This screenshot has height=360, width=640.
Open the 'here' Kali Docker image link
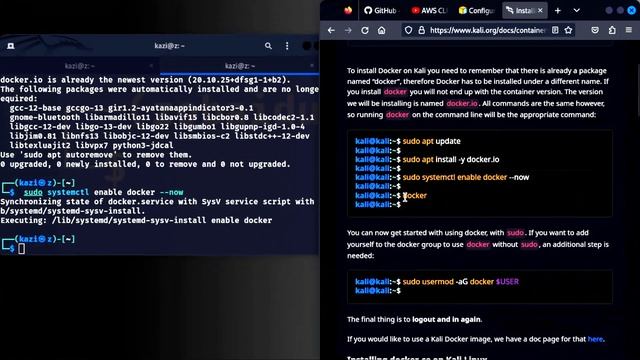pyautogui.click(x=595, y=339)
